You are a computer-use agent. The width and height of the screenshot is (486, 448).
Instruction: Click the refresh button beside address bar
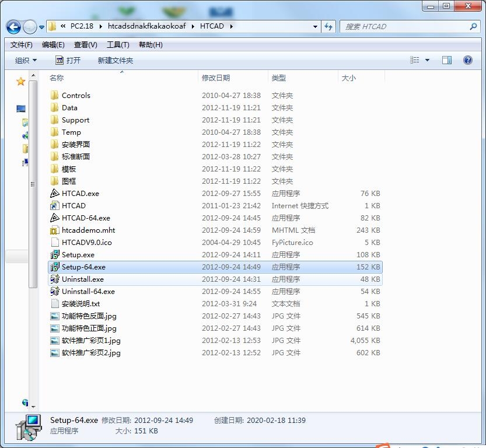coord(328,27)
